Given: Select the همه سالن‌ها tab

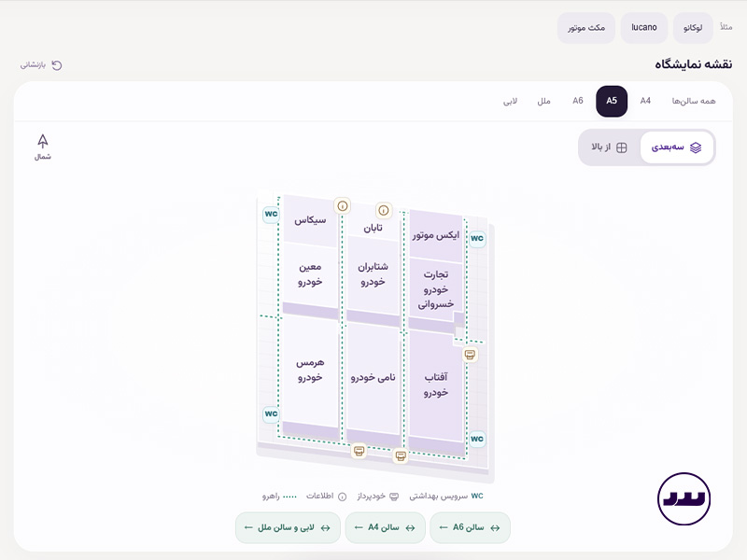Looking at the screenshot, I should tap(694, 101).
